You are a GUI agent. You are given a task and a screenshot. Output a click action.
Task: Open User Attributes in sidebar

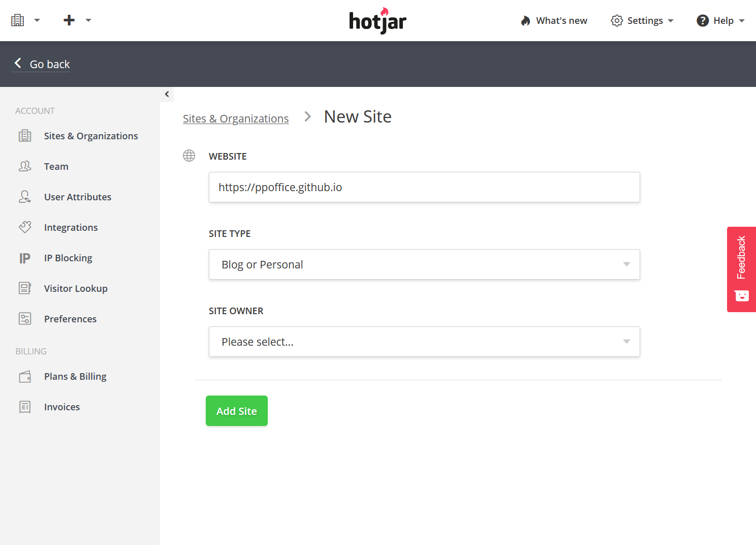(x=78, y=197)
